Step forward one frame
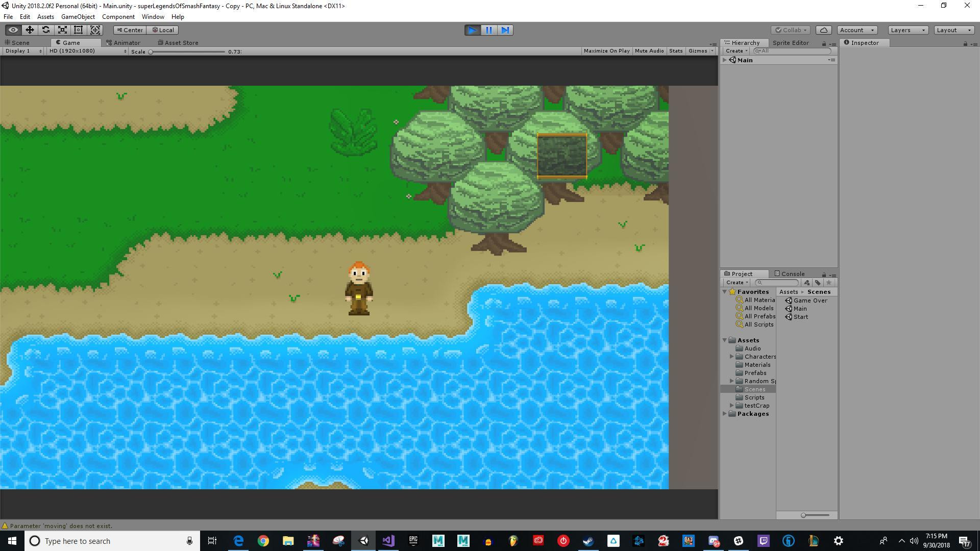The width and height of the screenshot is (980, 551). [x=505, y=30]
